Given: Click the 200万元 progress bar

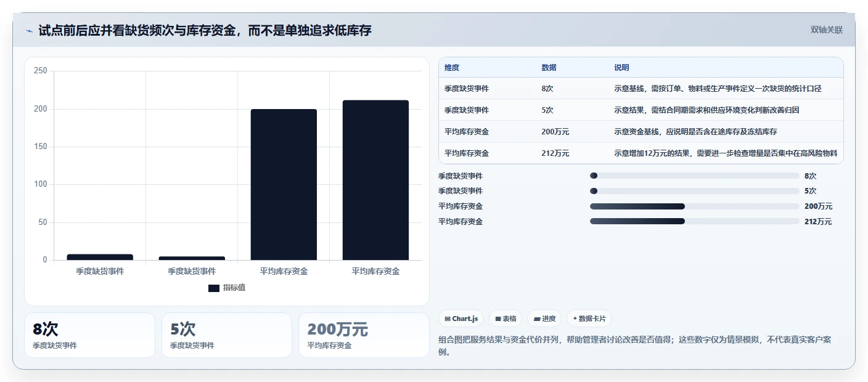Looking at the screenshot, I should 694,206.
